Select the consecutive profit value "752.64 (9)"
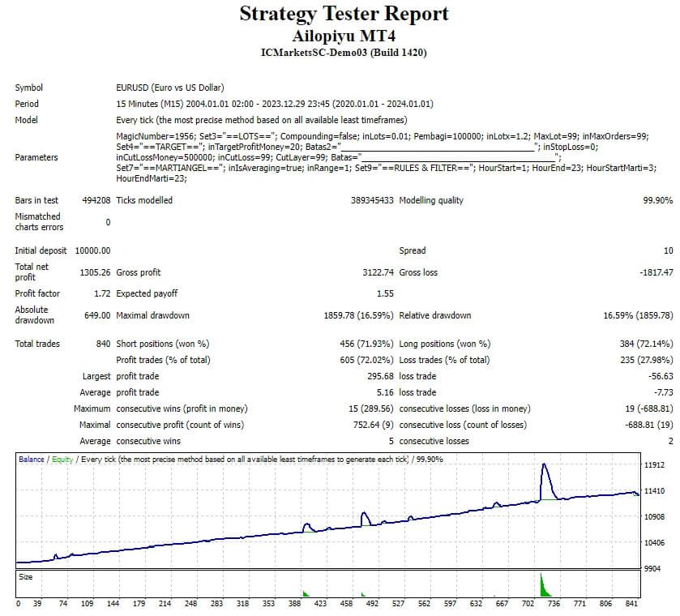680x616 pixels. tap(374, 425)
